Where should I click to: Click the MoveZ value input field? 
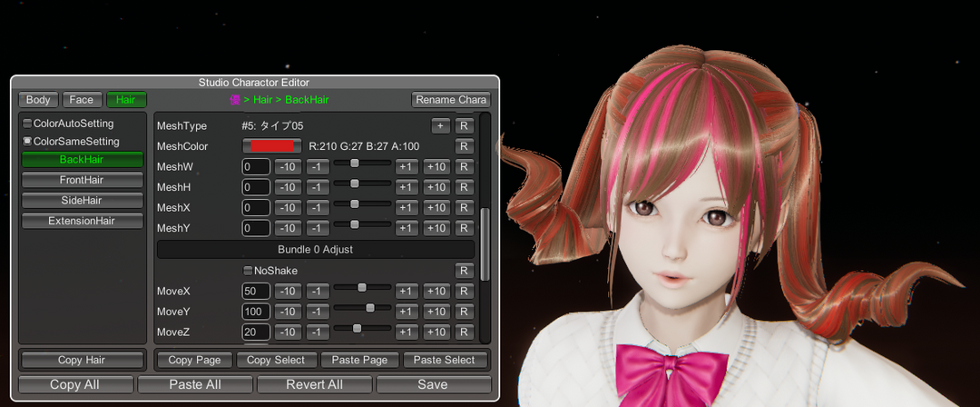click(256, 333)
